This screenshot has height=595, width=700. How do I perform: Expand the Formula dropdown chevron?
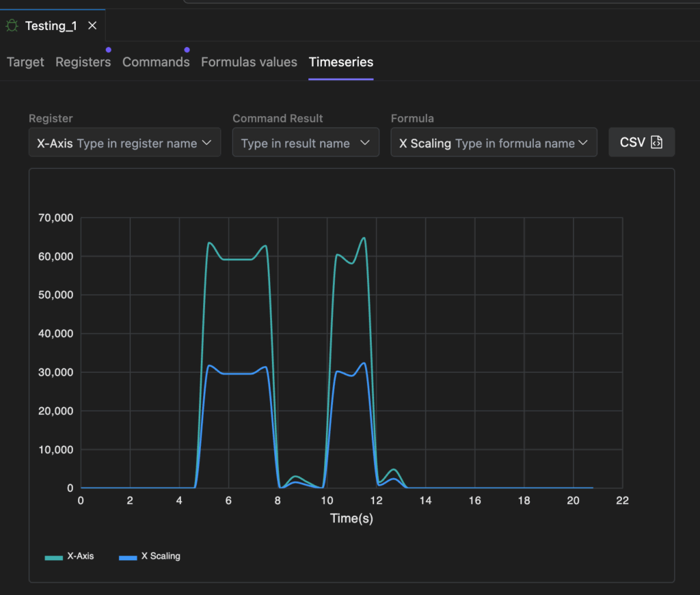click(x=583, y=143)
